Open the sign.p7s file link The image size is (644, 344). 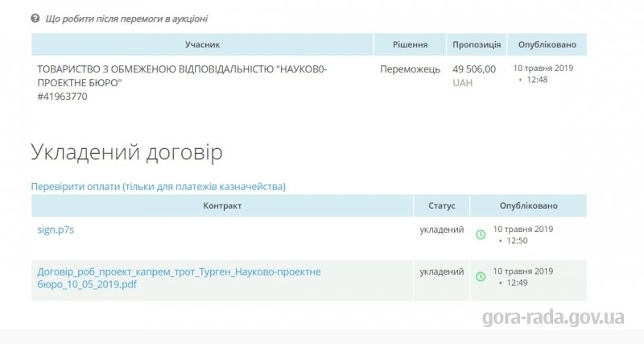point(56,230)
